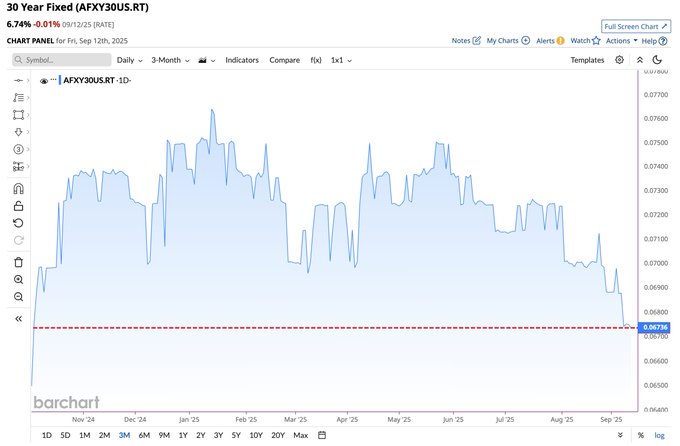680x446 pixels.
Task: Select the 5D time range
Action: point(65,435)
